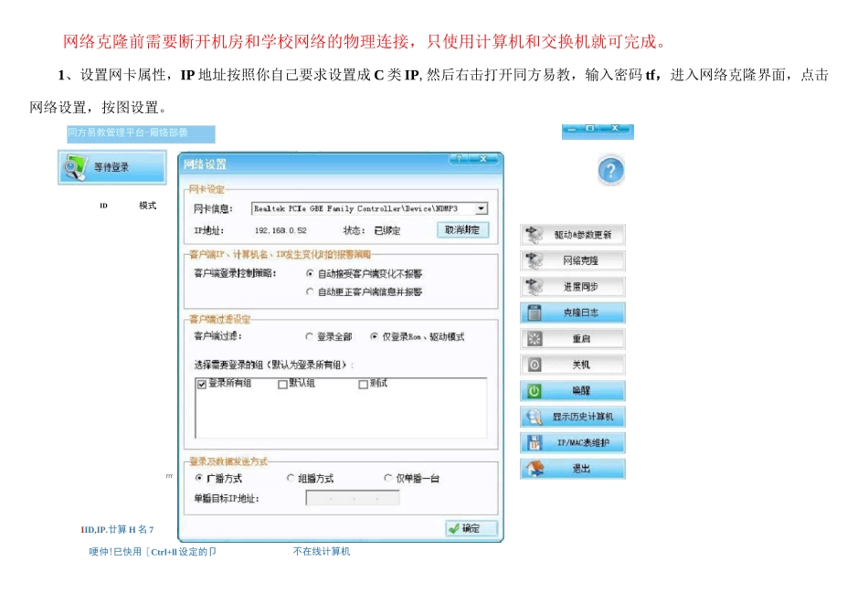Open the Realtek PCIe network card combo box
This screenshot has height=614, width=868.
(369, 208)
